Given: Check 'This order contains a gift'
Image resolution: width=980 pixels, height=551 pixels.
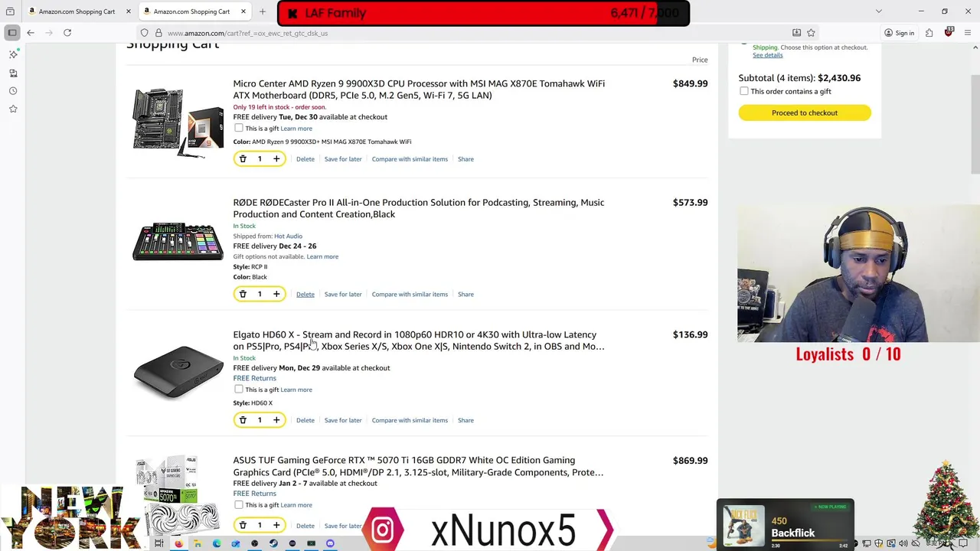Looking at the screenshot, I should (x=744, y=91).
